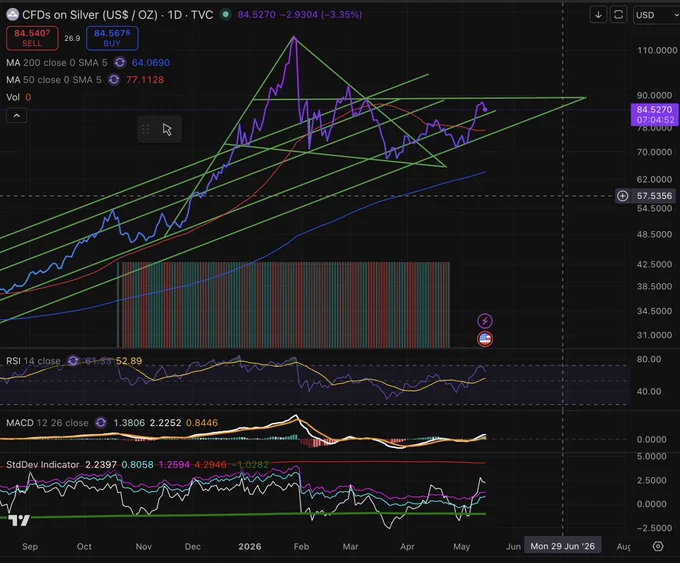Screen dimensions: 680x563
Task: Click the MA 200 settings circle icon
Action: pyautogui.click(x=120, y=62)
